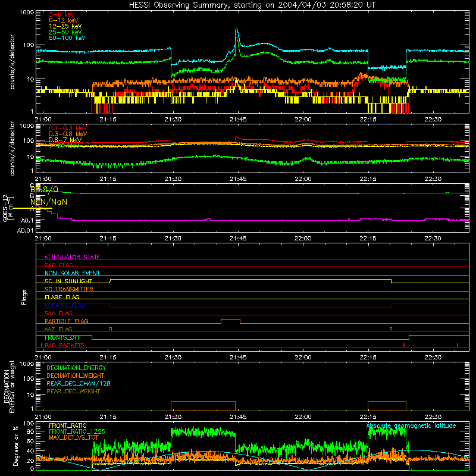Click the yellow 'NaN/NaN' GOES annotation
This screenshot has height=476, width=476.
click(49, 202)
